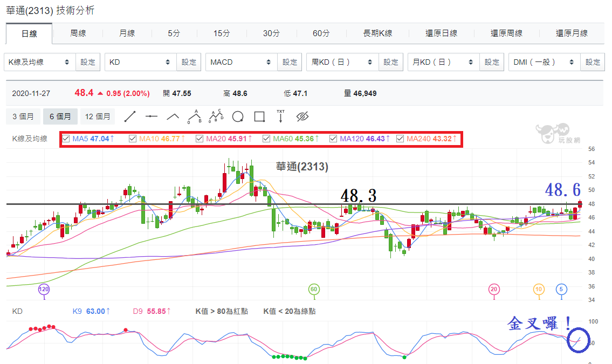Open 設定 next to MACD dropdown
The image size is (612, 364).
tap(290, 62)
